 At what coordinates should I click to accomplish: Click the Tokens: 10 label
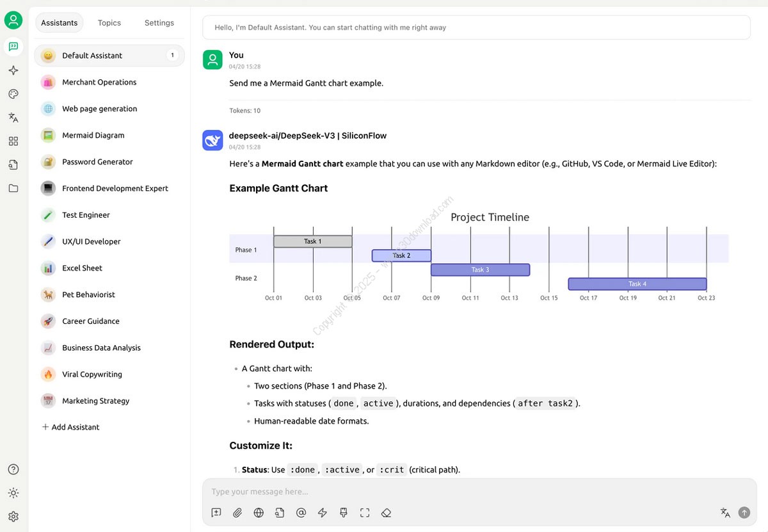tap(245, 111)
